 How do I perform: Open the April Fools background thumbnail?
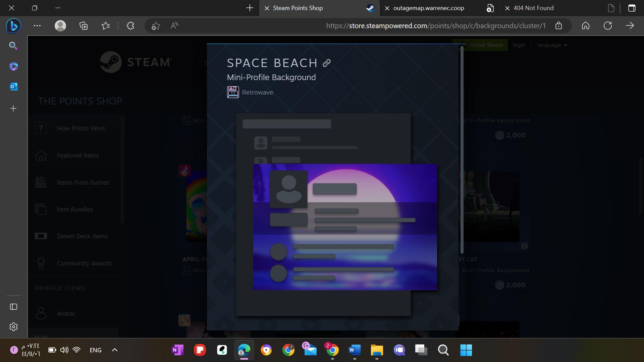pos(197,207)
